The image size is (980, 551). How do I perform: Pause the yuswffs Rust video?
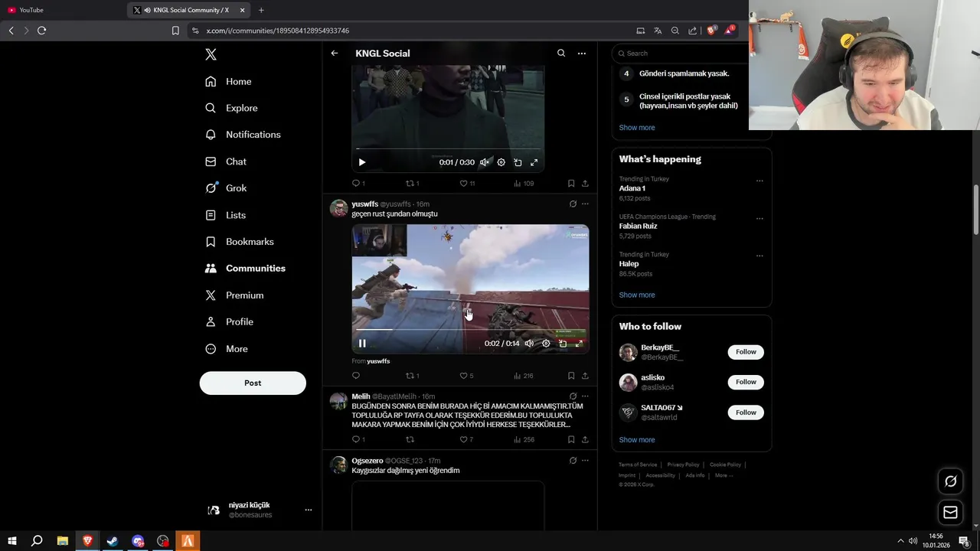point(362,344)
